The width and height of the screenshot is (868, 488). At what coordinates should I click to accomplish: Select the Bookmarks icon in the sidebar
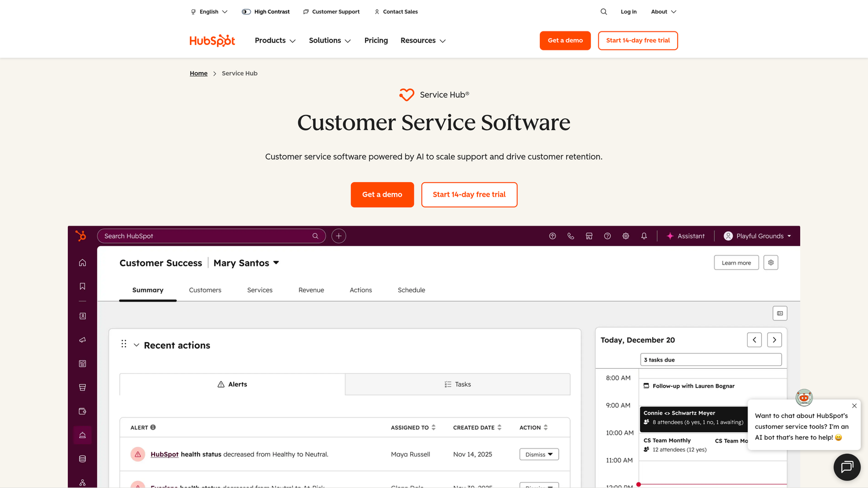pyautogui.click(x=82, y=286)
